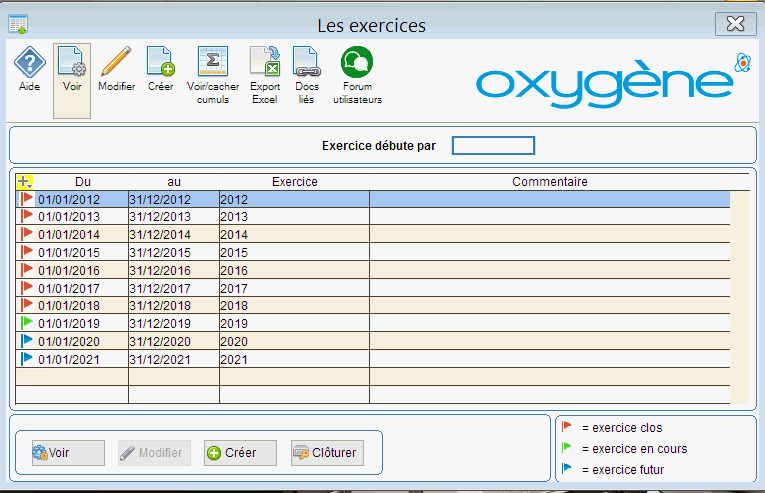The width and height of the screenshot is (765, 493).
Task: Click the "exercice clos" legend entry
Action: [x=612, y=428]
